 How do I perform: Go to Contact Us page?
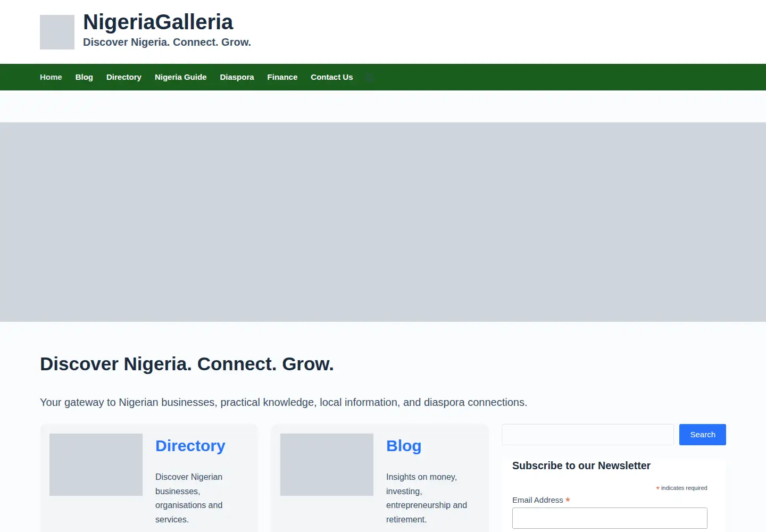332,77
